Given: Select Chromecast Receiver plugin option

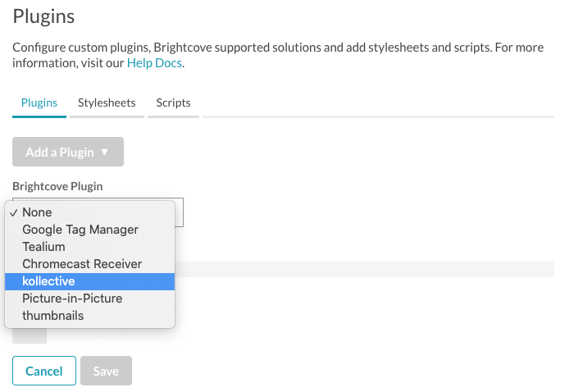Looking at the screenshot, I should (82, 264).
